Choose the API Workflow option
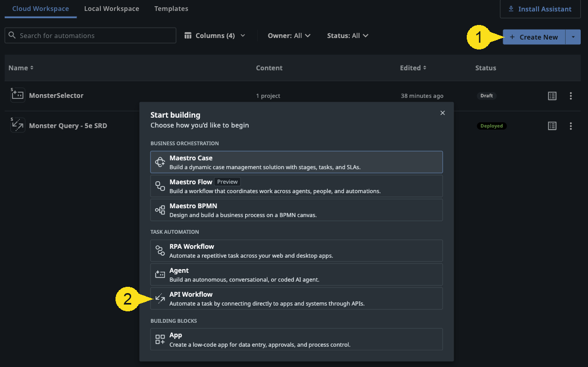The width and height of the screenshot is (588, 367). pyautogui.click(x=296, y=299)
